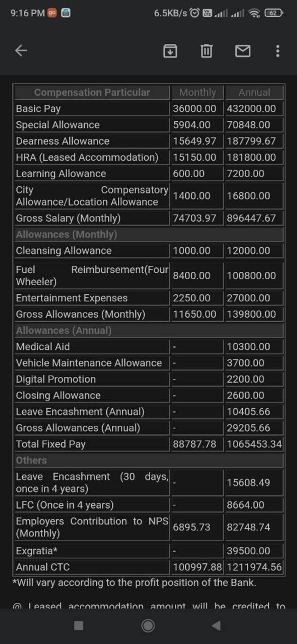The width and height of the screenshot is (297, 644).
Task: Select Annual CTC value 1211974.56
Action: 254,567
